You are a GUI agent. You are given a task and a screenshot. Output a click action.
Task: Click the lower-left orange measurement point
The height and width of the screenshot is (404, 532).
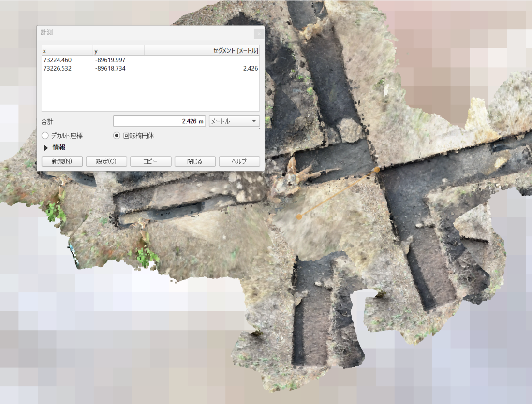coord(299,217)
